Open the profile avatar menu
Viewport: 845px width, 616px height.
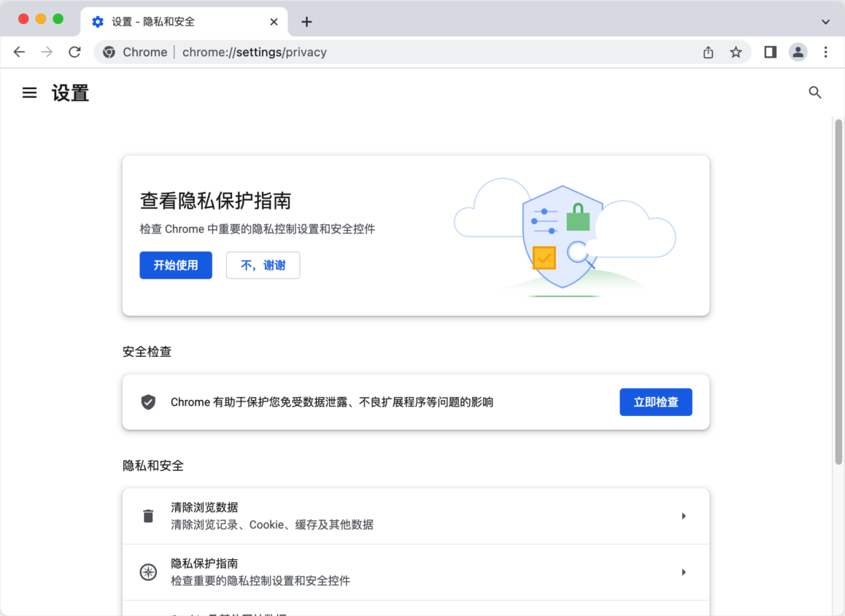tap(798, 53)
